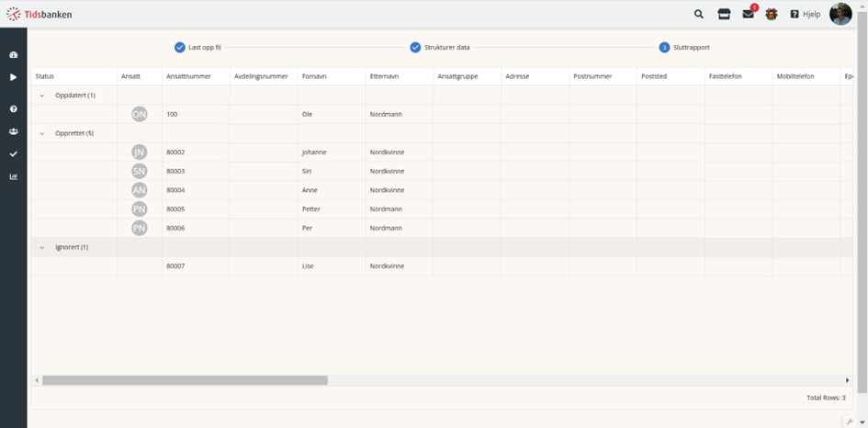The height and width of the screenshot is (428, 868).
Task: Click the PN avatar for Per
Action: coord(140,228)
